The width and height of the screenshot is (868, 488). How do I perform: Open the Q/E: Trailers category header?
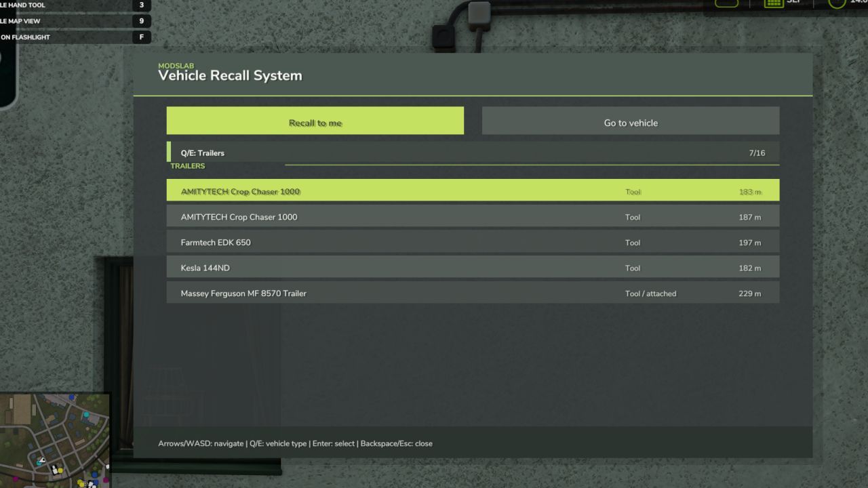click(203, 152)
